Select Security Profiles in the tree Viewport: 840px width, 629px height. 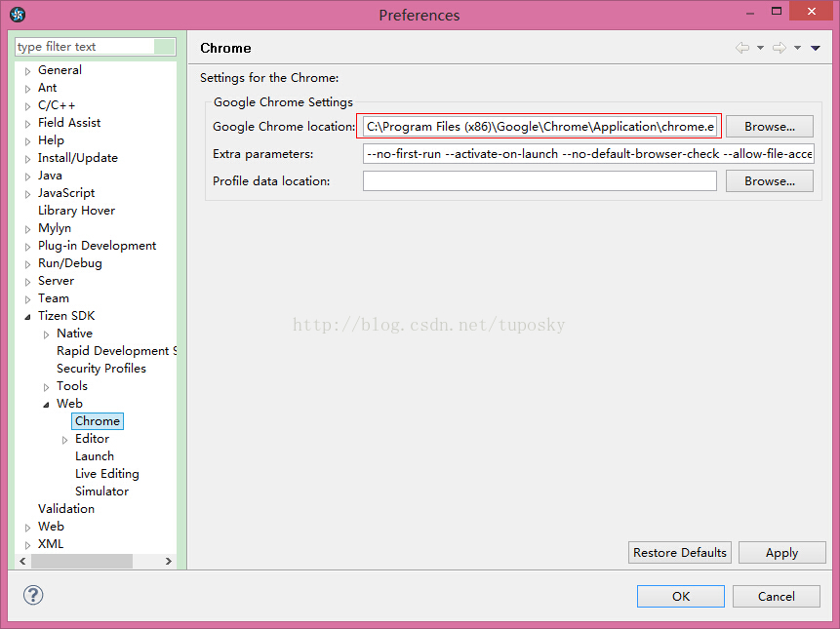tap(101, 369)
